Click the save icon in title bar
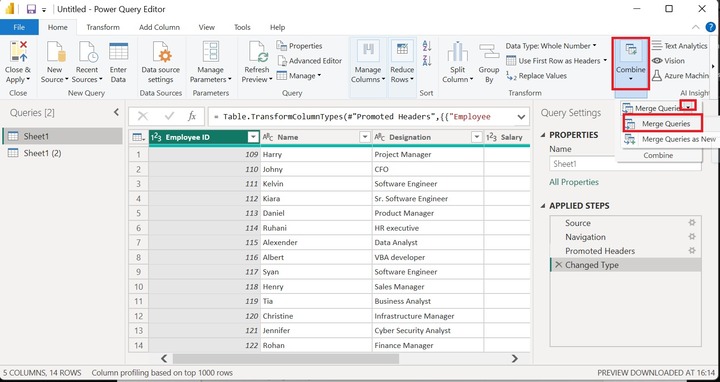Image resolution: width=720 pixels, height=382 pixels. [x=31, y=9]
